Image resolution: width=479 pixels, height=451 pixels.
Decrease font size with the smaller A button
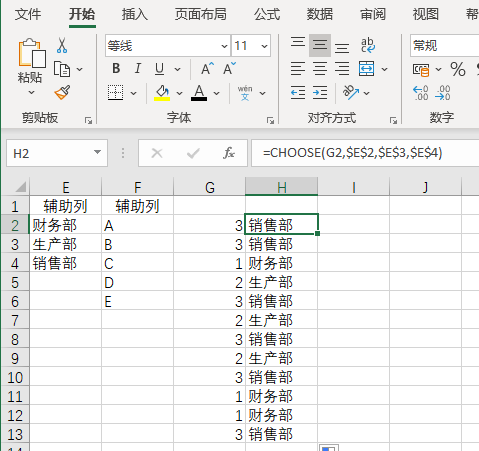click(x=229, y=69)
